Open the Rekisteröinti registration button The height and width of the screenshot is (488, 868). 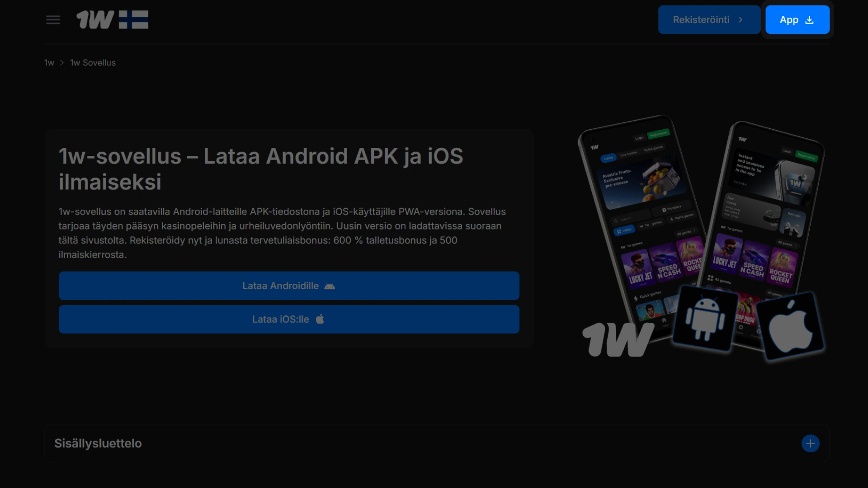coord(709,20)
